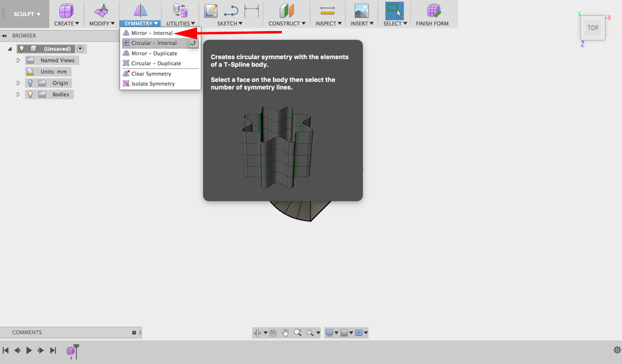The width and height of the screenshot is (622, 364).
Task: Open the INSPECT dropdown menu
Action: pos(328,24)
